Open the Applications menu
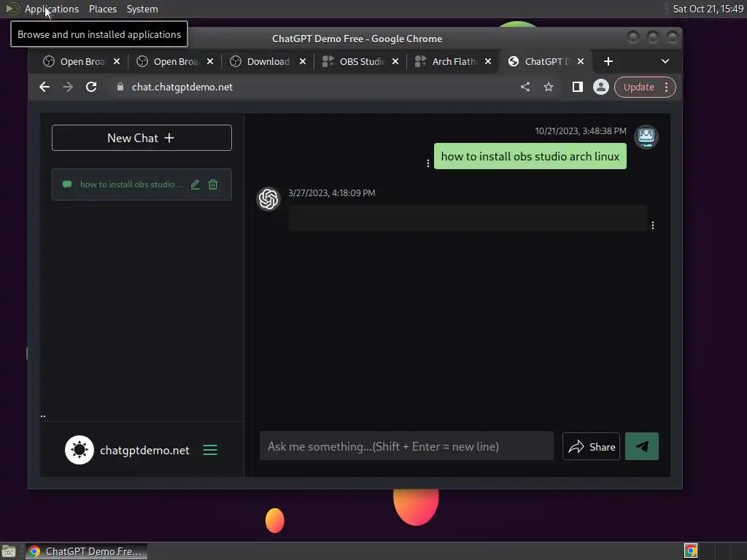 (x=52, y=9)
